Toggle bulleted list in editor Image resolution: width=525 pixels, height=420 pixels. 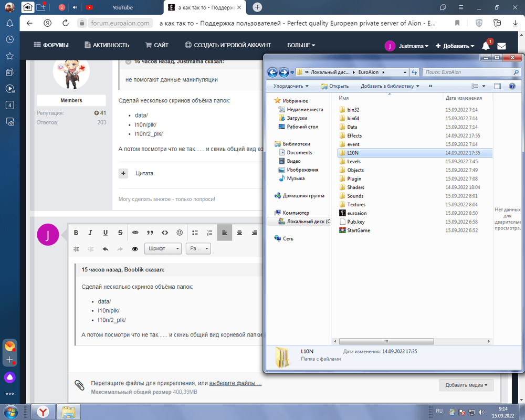tap(195, 233)
